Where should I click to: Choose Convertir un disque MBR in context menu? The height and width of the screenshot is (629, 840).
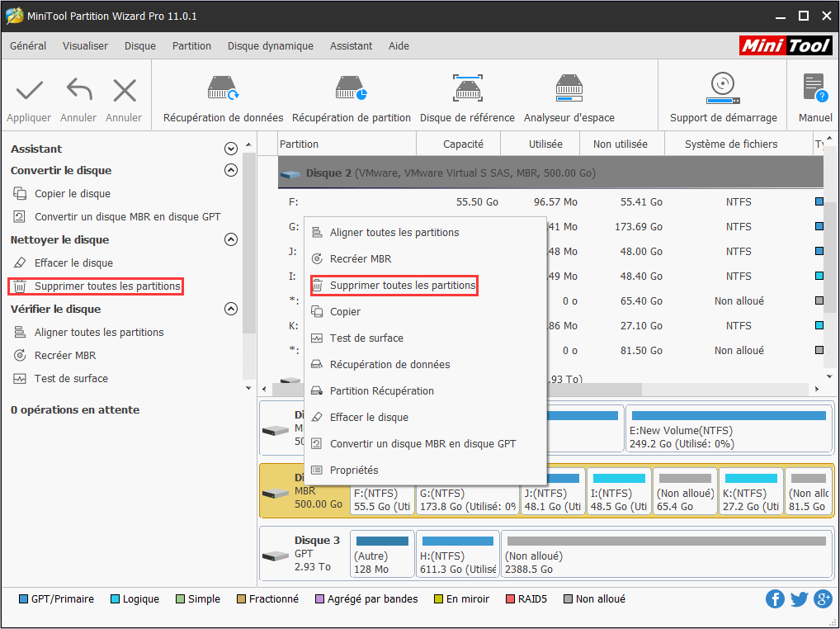click(x=425, y=443)
